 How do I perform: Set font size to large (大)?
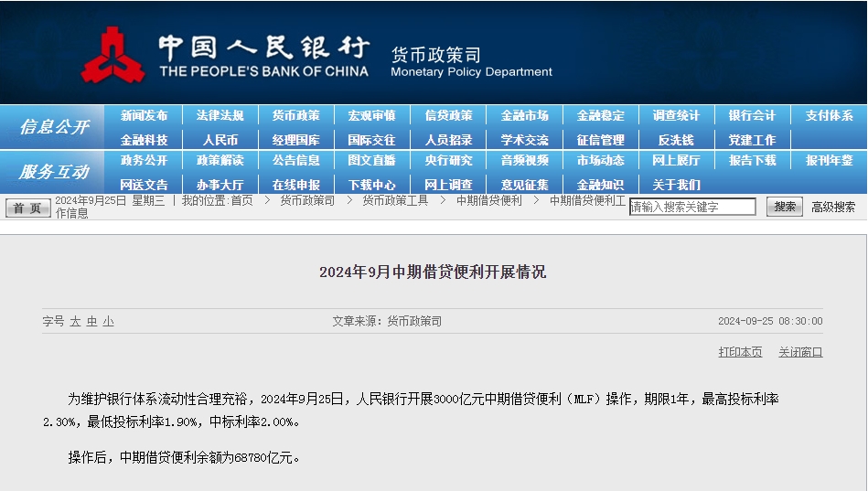[x=76, y=321]
